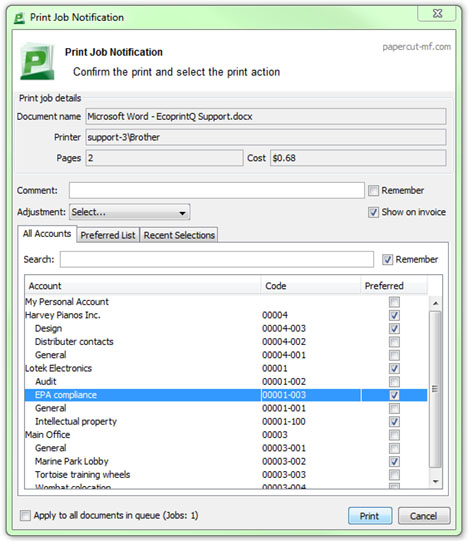
Task: Select Distributer contacts sub-account
Action: point(226,342)
